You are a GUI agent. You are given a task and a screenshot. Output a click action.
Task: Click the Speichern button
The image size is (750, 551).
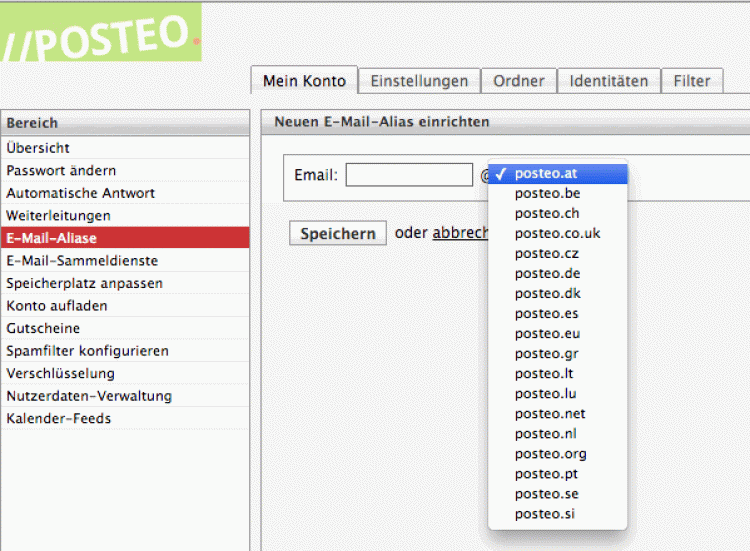338,233
